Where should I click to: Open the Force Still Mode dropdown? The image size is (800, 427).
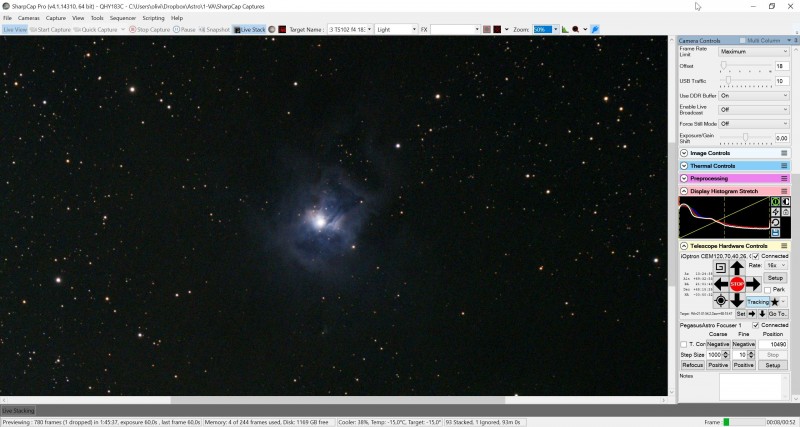pos(754,123)
